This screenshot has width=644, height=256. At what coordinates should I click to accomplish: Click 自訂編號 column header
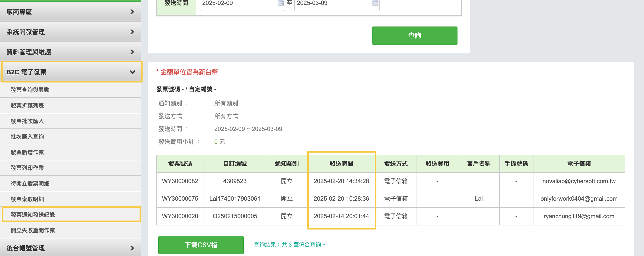(x=235, y=164)
